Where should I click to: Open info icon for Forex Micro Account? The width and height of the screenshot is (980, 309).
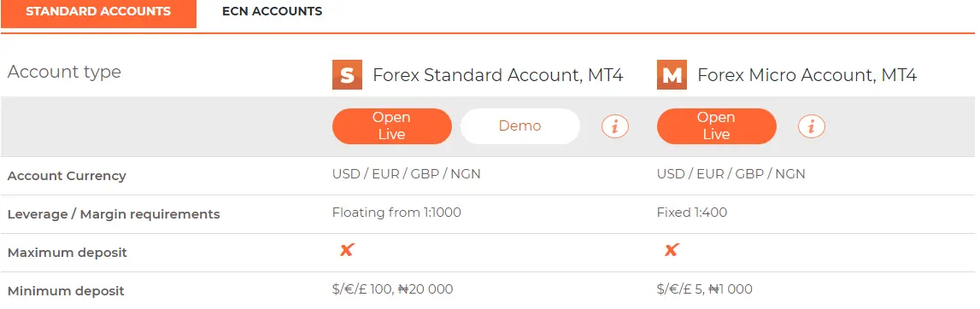[x=811, y=126]
